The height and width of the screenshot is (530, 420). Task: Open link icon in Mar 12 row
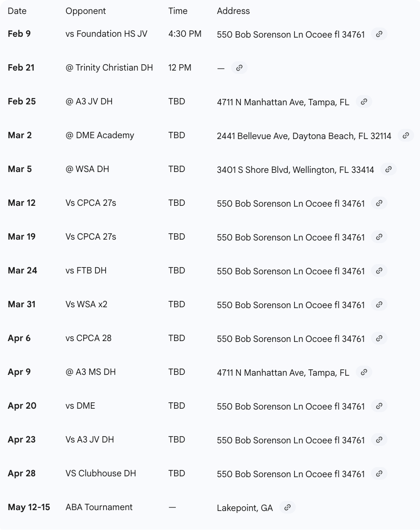[379, 203]
